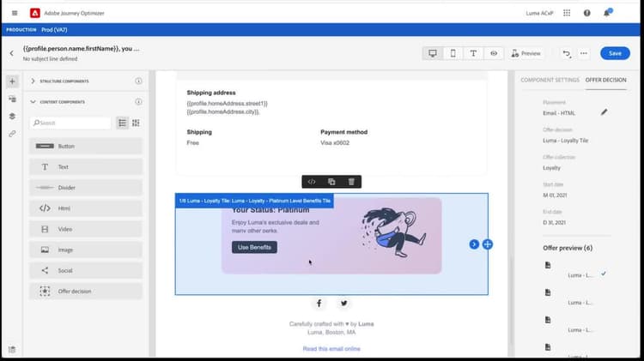Open Read this email online link

(331, 349)
